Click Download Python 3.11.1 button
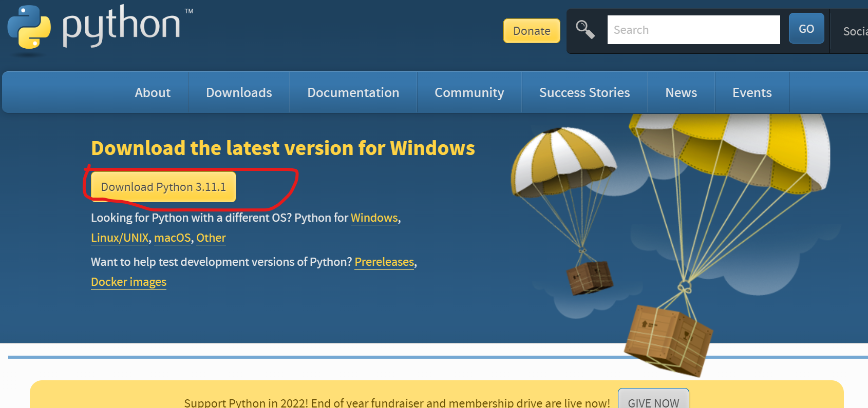This screenshot has height=408, width=868. (163, 187)
